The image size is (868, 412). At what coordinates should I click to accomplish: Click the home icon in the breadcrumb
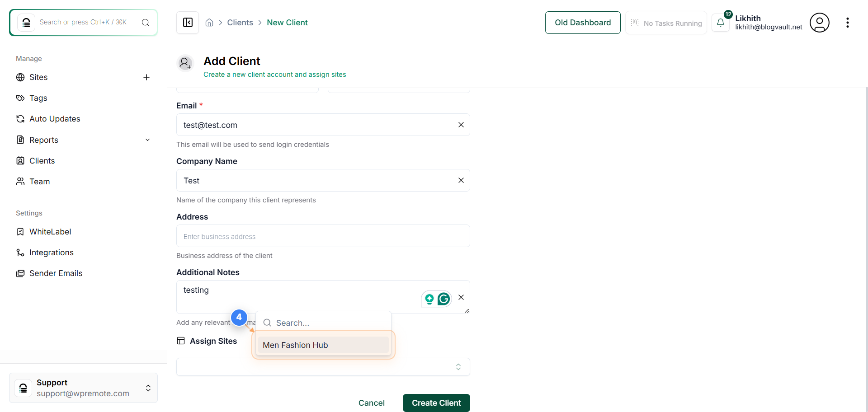[209, 22]
